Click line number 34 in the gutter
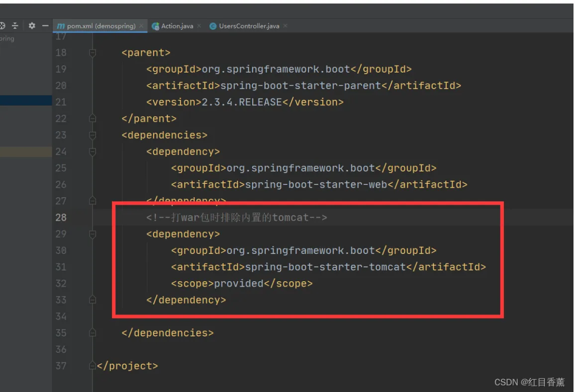Screen dimensions: 575x392 pyautogui.click(x=61, y=316)
